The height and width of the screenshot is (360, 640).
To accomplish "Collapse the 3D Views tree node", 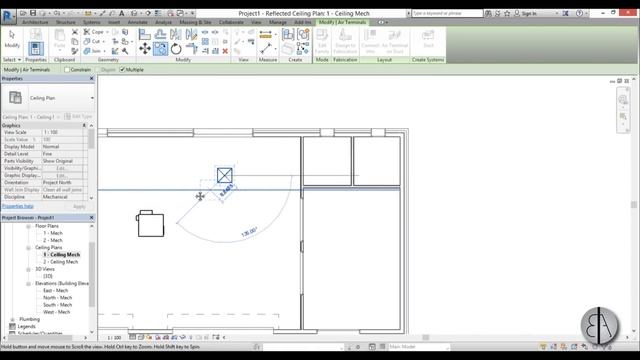I will click(28, 269).
